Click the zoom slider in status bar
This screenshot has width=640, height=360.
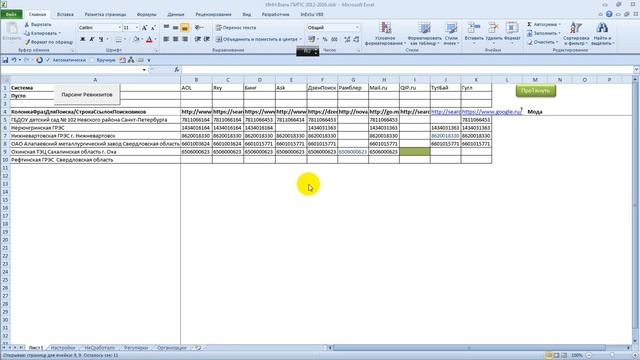(611, 356)
